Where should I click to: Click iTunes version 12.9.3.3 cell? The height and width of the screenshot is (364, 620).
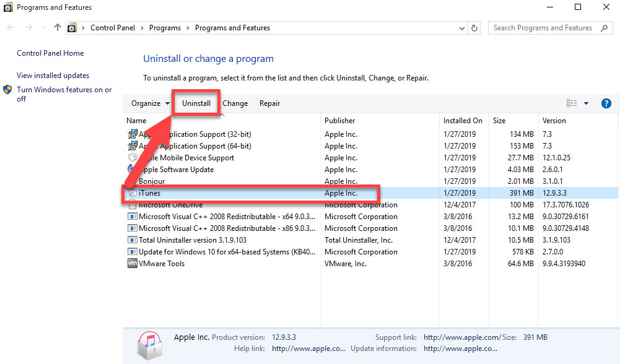554,193
